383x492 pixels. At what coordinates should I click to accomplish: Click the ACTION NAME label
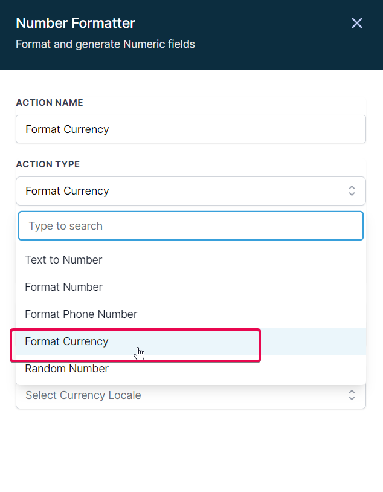50,103
